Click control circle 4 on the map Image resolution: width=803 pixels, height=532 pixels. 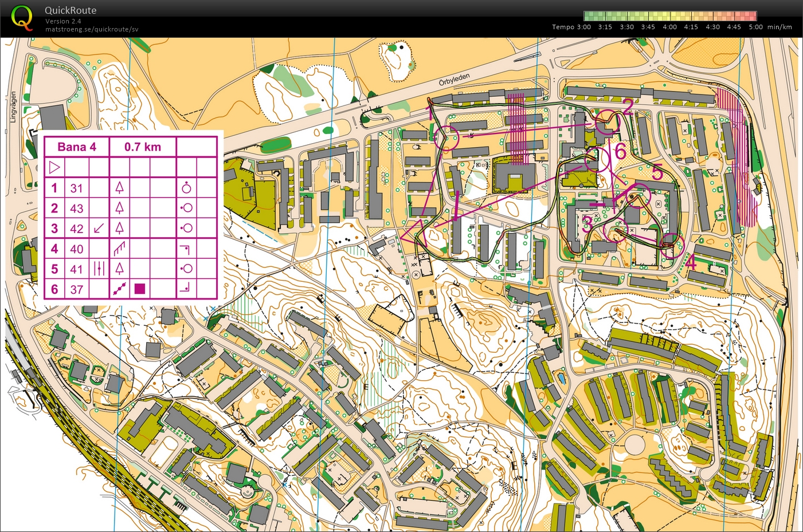point(673,245)
